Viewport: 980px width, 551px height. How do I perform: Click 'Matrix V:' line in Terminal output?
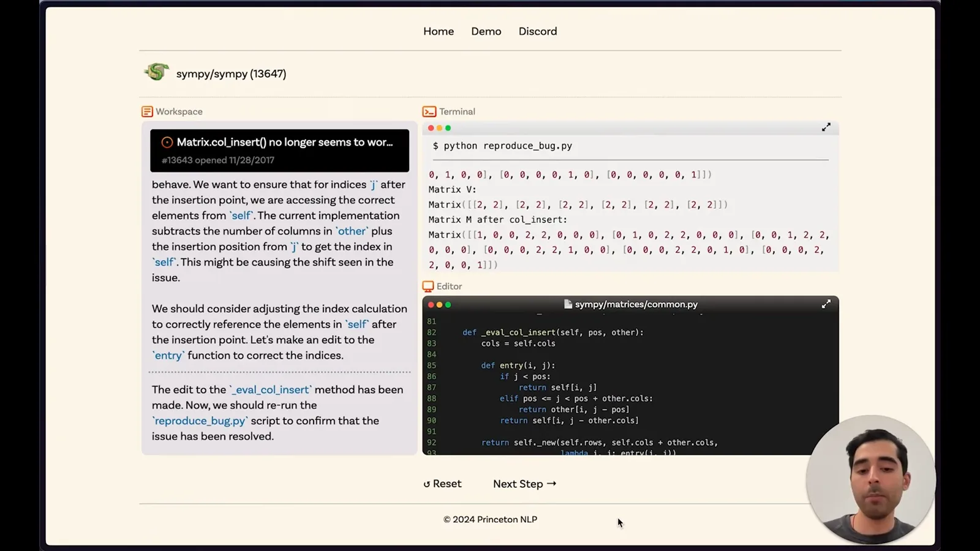click(452, 190)
